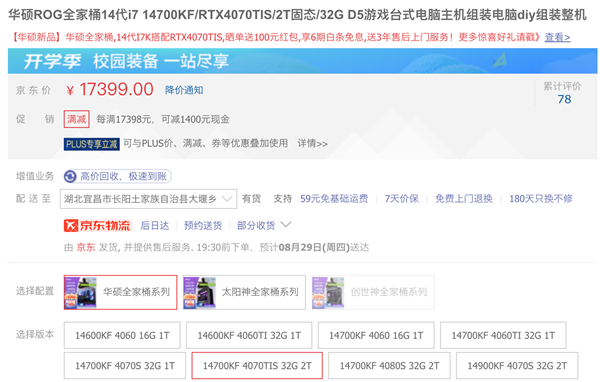600x382 pixels.
Task: Click the 高价回收、极速到账 service button
Action: [117, 176]
